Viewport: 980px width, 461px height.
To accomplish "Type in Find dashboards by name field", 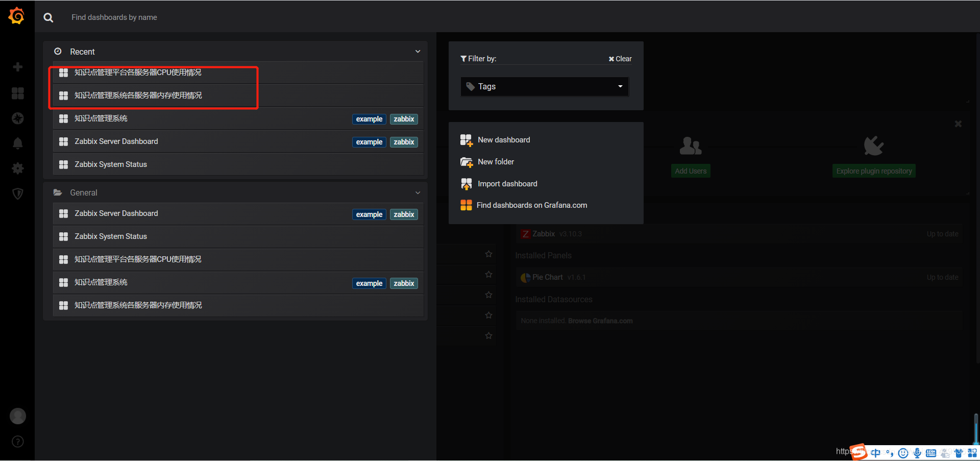I will click(x=204, y=17).
